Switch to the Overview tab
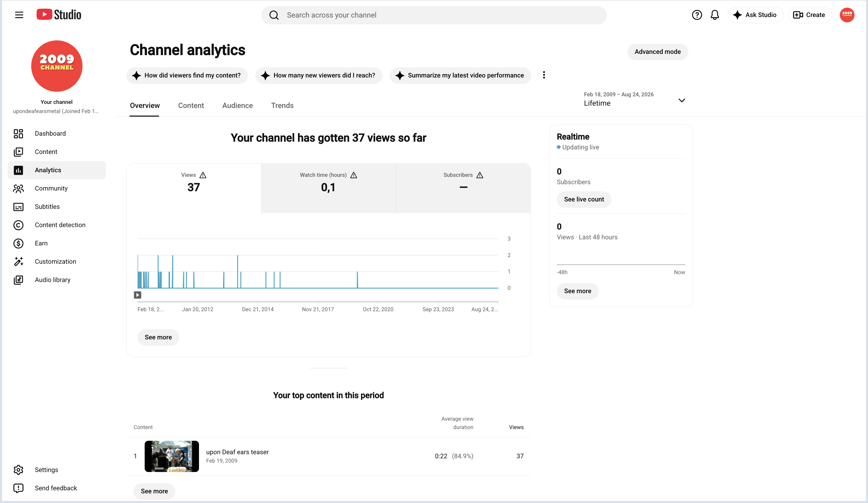The image size is (868, 503). coord(145,105)
